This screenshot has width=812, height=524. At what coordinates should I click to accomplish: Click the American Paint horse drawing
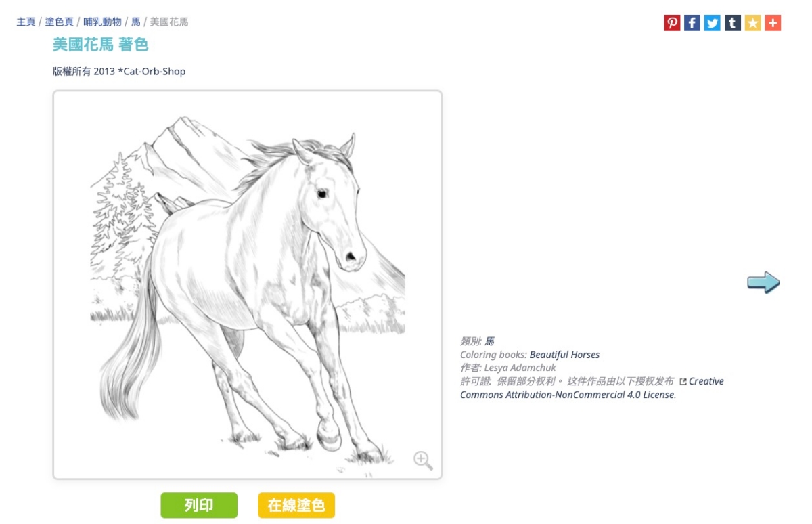248,284
